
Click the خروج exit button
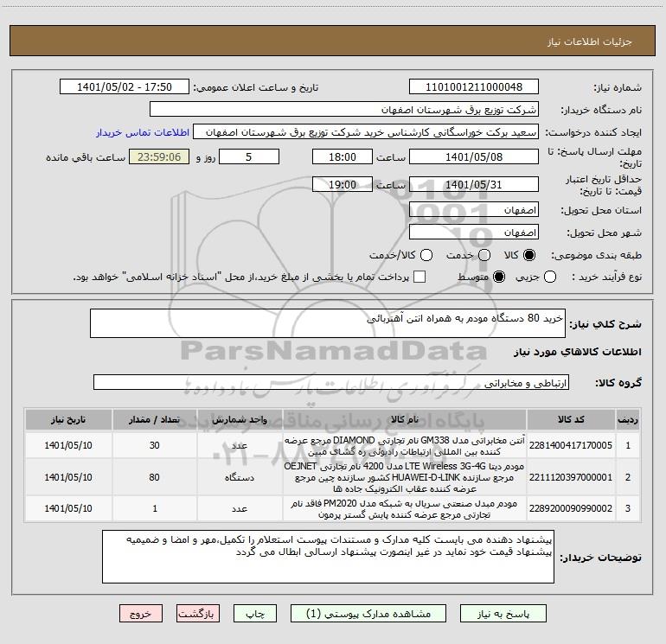(x=141, y=614)
